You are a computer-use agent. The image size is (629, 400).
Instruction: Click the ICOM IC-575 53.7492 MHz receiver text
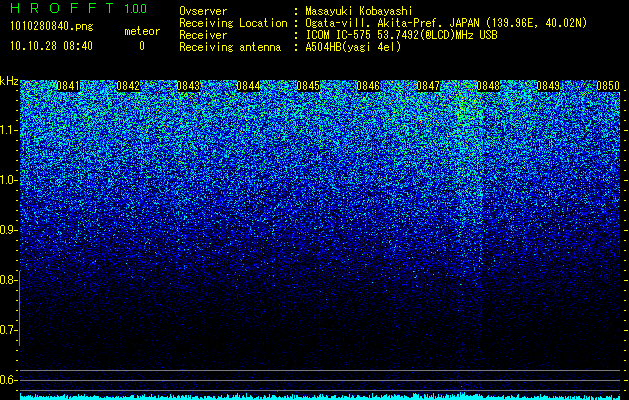[401, 35]
